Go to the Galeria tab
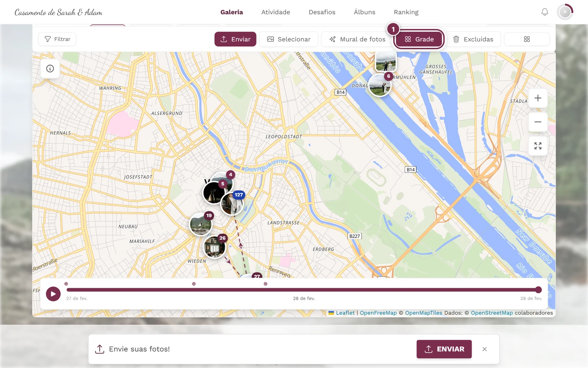Viewport: 588px width, 368px height. pyautogui.click(x=232, y=12)
